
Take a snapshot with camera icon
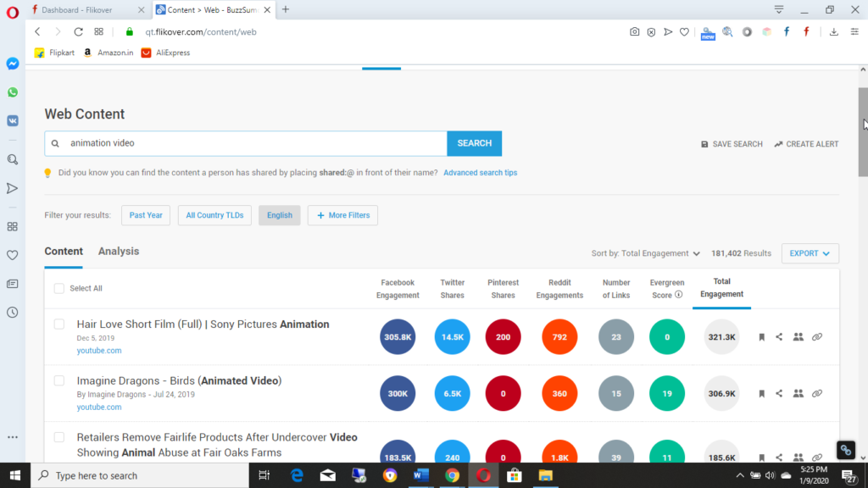[634, 32]
